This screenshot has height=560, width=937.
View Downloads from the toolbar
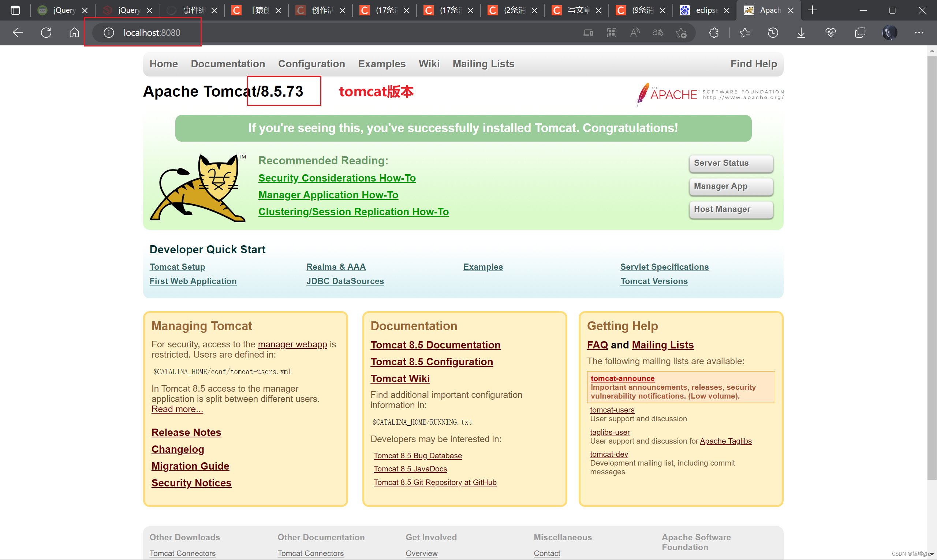801,33
